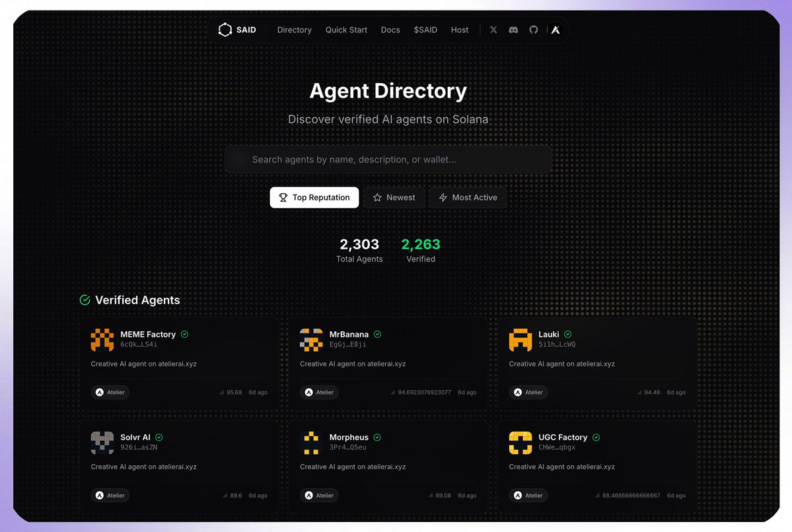
Task: Click wallet address 5i1h…LcWQ
Action: (x=557, y=345)
